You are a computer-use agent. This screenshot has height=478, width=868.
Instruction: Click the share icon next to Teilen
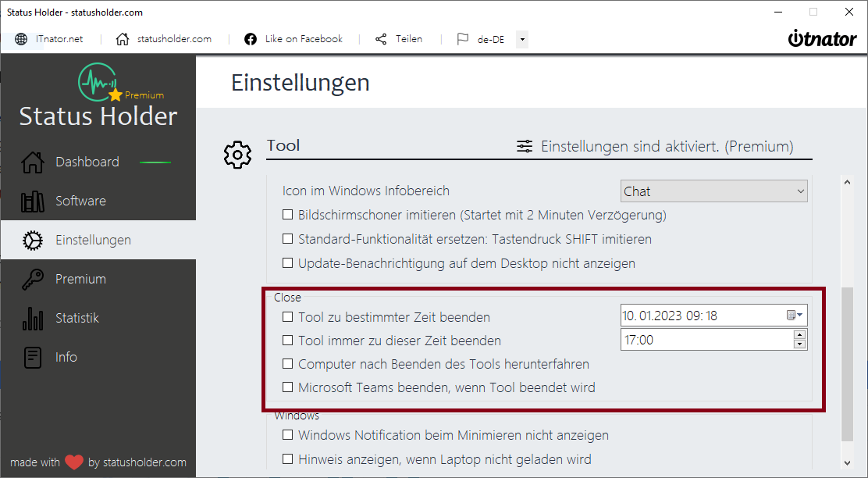[x=380, y=38]
